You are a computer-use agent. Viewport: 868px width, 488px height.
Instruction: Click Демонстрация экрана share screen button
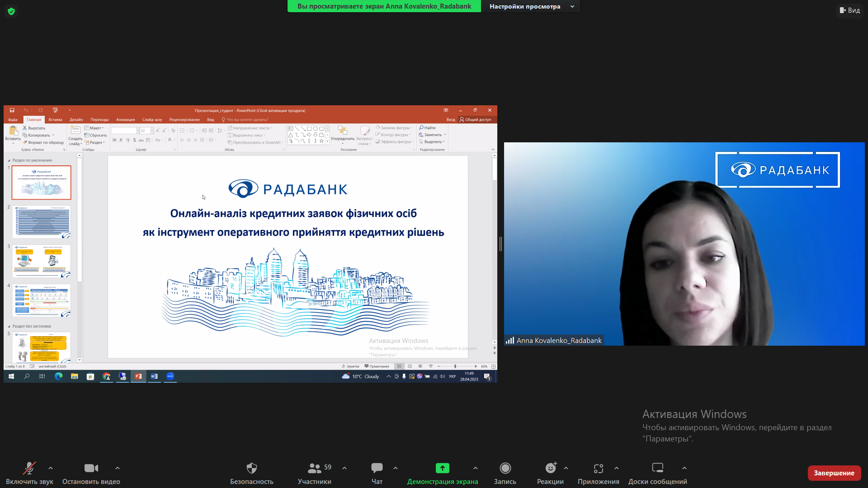pyautogui.click(x=443, y=473)
